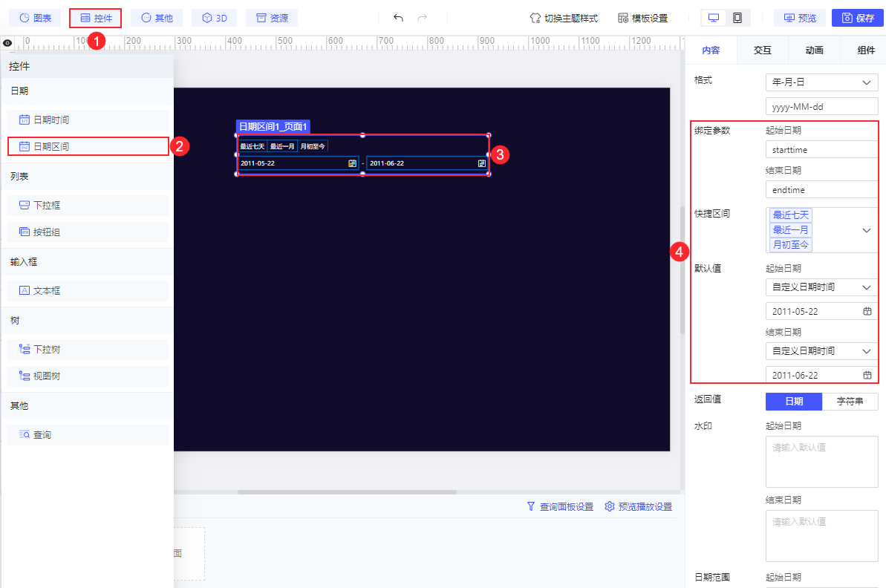Click the starttime parameter field

[x=821, y=150]
